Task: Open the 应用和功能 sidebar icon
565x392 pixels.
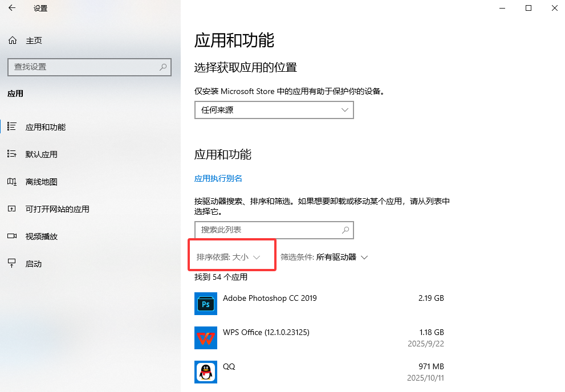Action: [x=11, y=126]
